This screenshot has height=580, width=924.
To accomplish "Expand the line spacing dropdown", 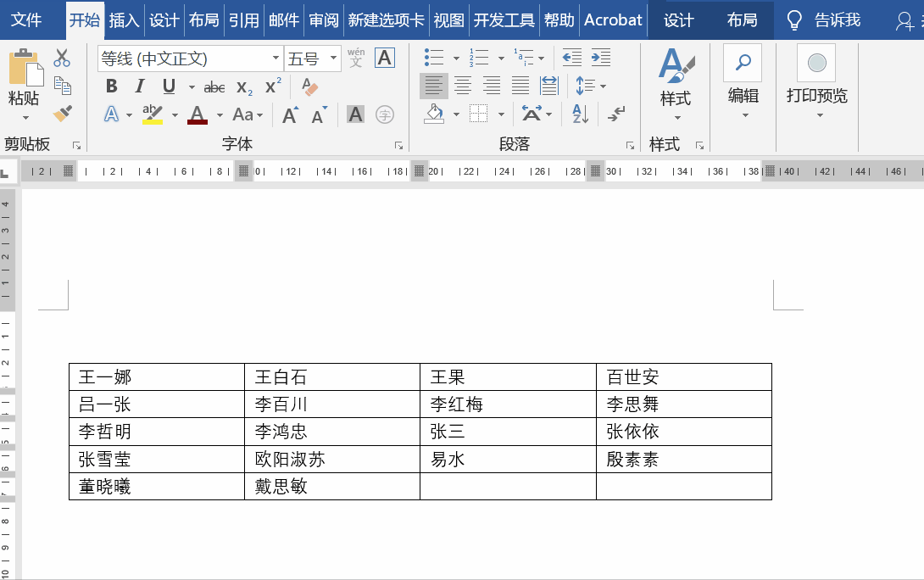I will [602, 86].
